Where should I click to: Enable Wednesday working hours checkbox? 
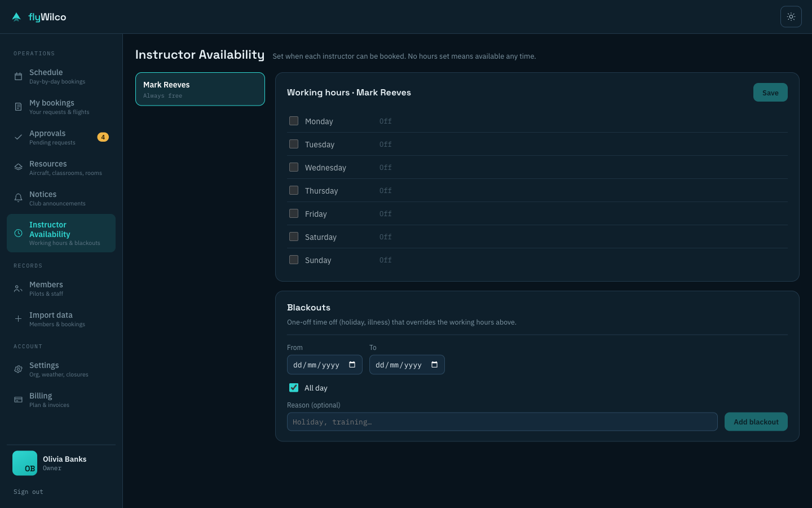click(294, 167)
